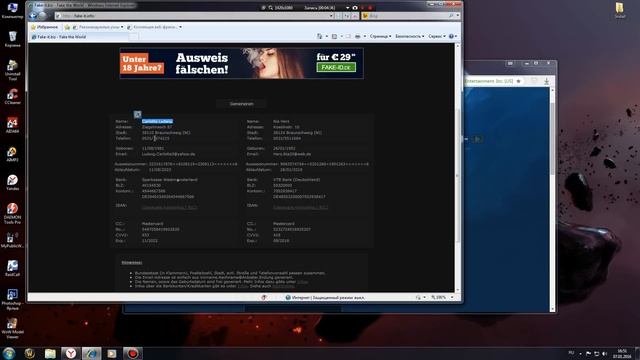The width and height of the screenshot is (640, 360).
Task: Open the CCleaner desktop icon
Action: 12,97
